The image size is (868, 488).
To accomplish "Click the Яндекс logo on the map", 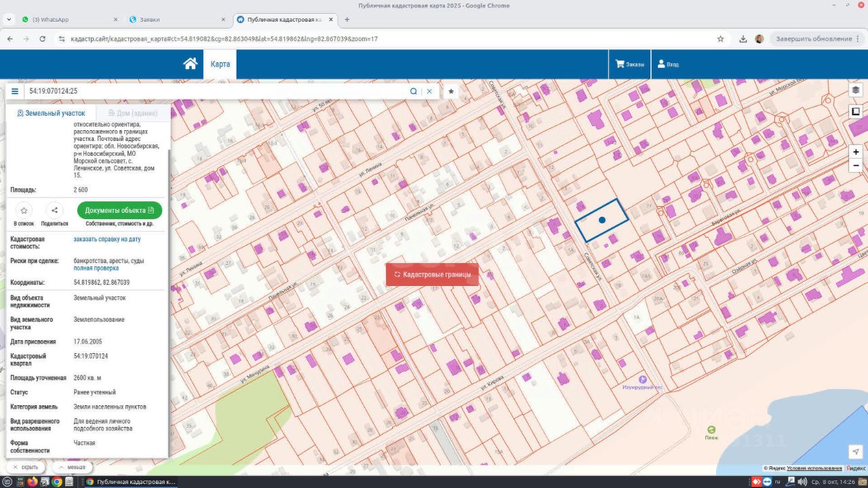I will click(x=855, y=468).
